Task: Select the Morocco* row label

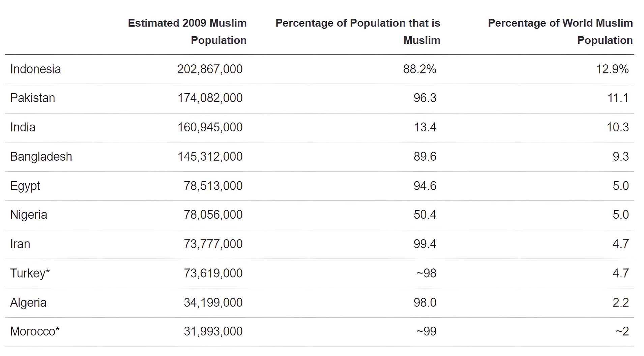Action: pos(35,331)
